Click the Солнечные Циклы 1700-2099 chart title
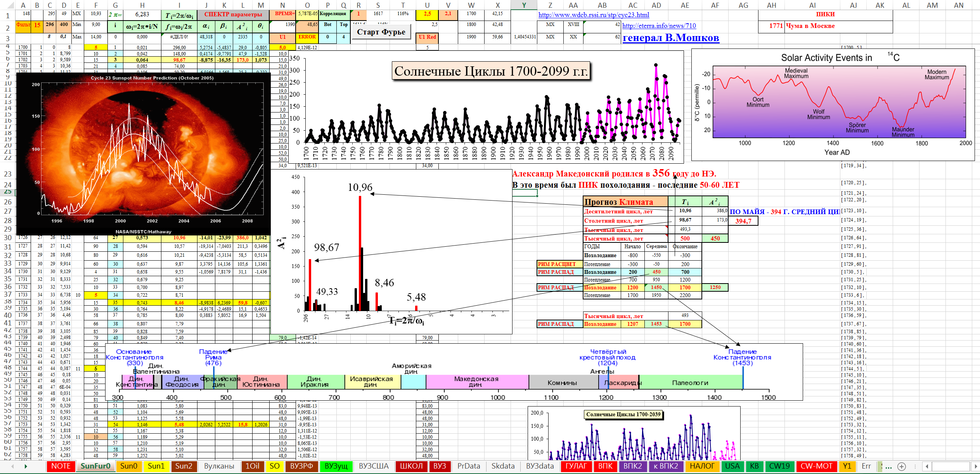The height and width of the screenshot is (474, 980). pyautogui.click(x=491, y=71)
